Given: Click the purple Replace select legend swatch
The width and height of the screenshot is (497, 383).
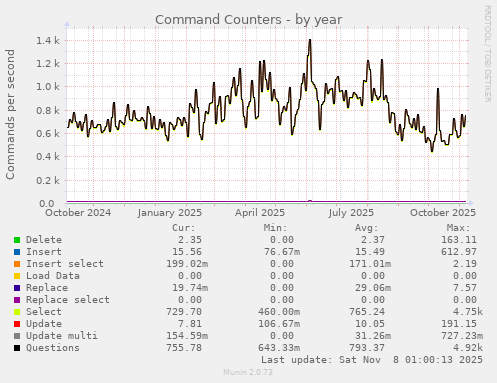Looking at the screenshot, I should [x=17, y=300].
